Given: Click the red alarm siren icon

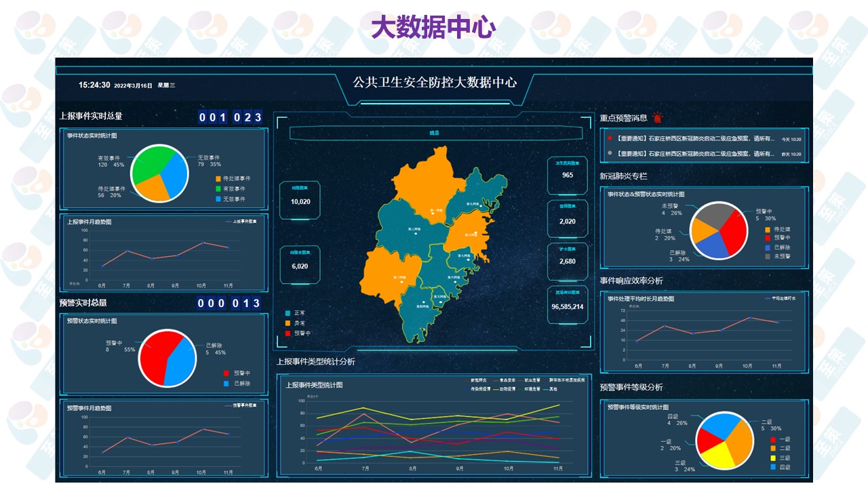Looking at the screenshot, I should click(658, 118).
